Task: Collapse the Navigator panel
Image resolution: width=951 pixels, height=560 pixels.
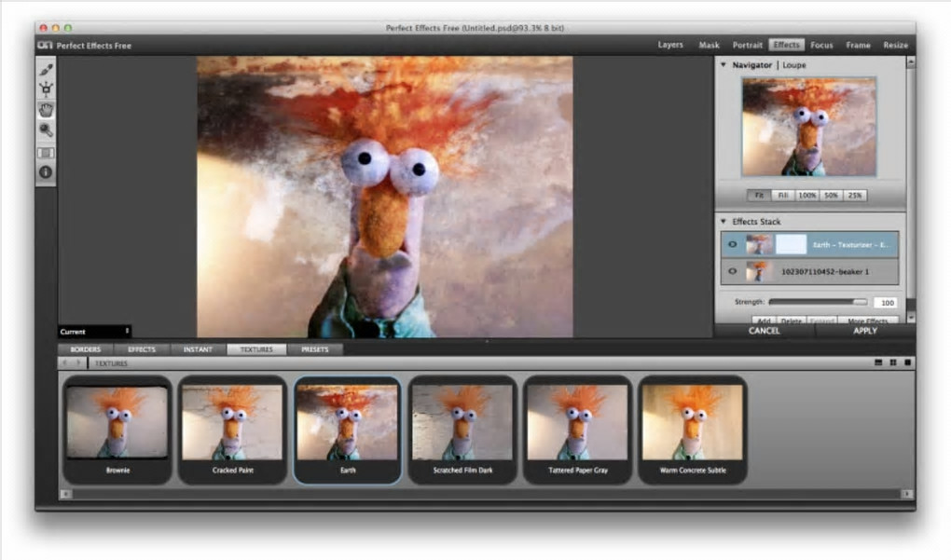Action: [724, 64]
